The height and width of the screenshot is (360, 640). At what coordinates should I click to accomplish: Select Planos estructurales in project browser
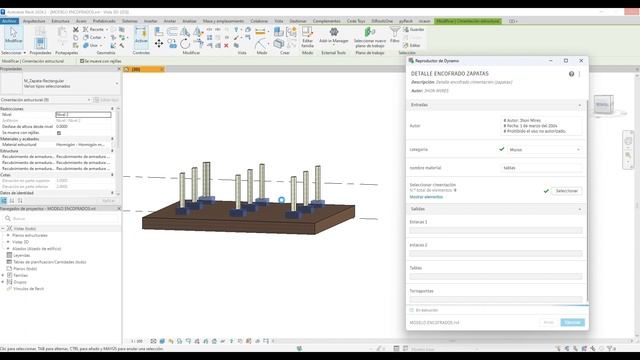(x=29, y=236)
